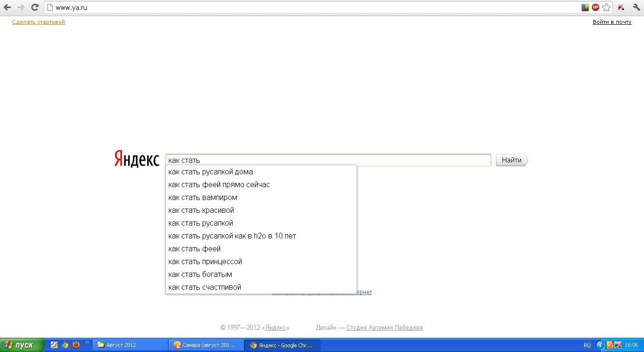Click the "Сделать стартовой" link
This screenshot has height=352, width=644.
coord(38,22)
